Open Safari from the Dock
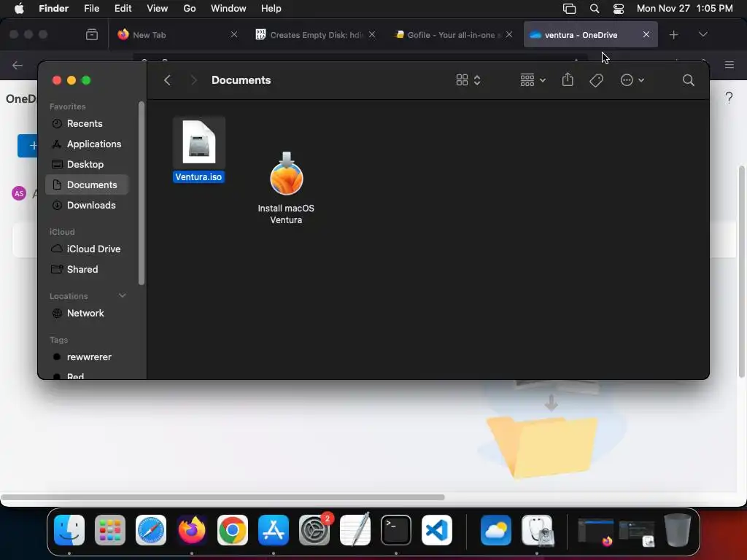747x560 pixels. coord(151,530)
